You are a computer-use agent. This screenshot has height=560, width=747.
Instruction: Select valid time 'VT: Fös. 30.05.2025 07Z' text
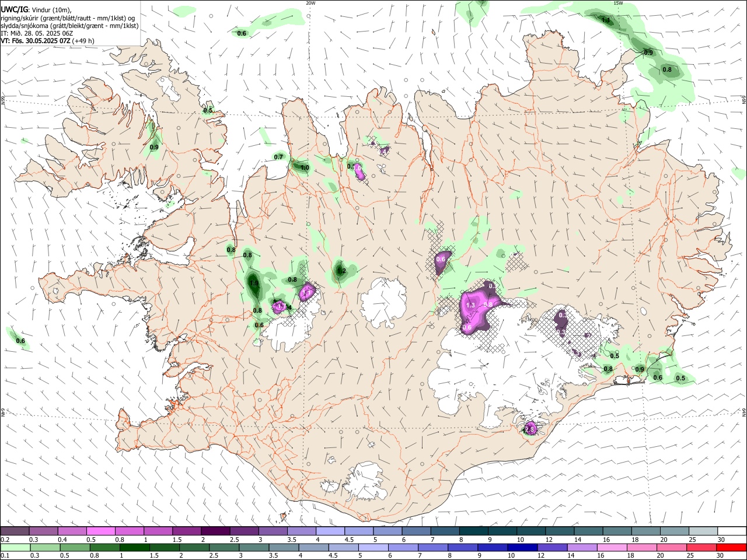coord(36,41)
